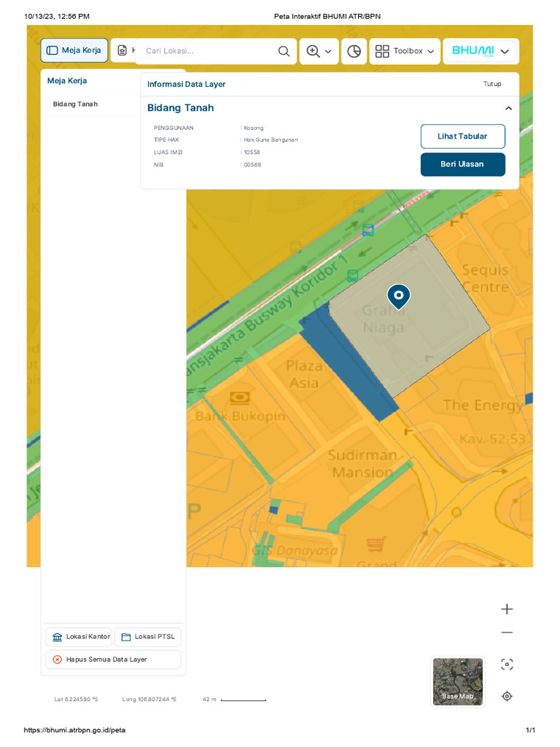Click the Toolbox grid icon
This screenshot has width=560, height=747.
point(382,51)
